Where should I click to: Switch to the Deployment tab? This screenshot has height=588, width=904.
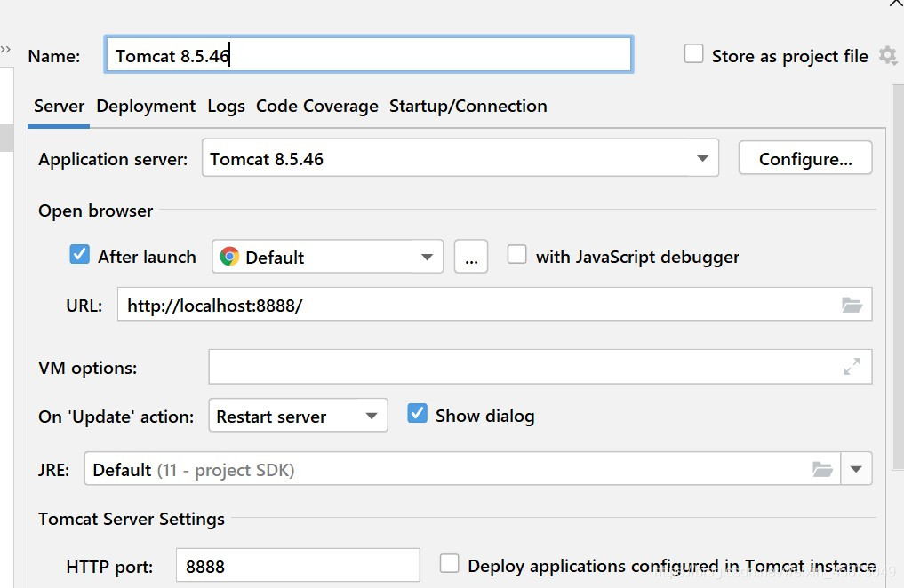[146, 106]
